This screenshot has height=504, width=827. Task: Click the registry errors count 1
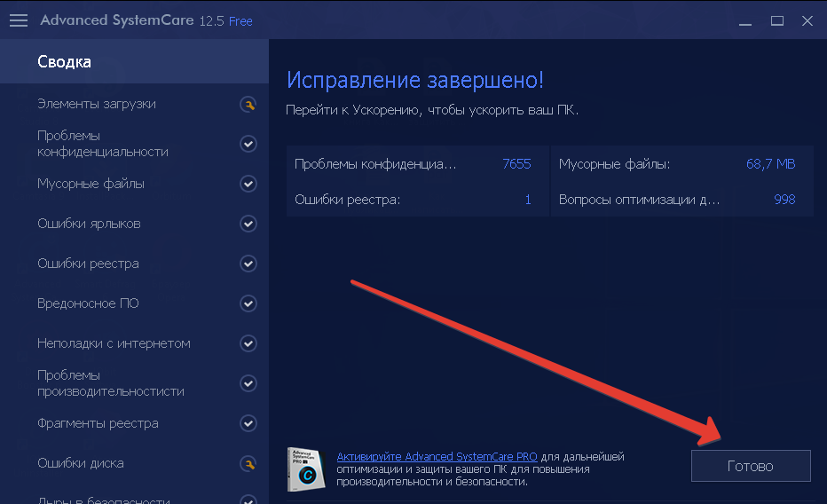(527, 200)
